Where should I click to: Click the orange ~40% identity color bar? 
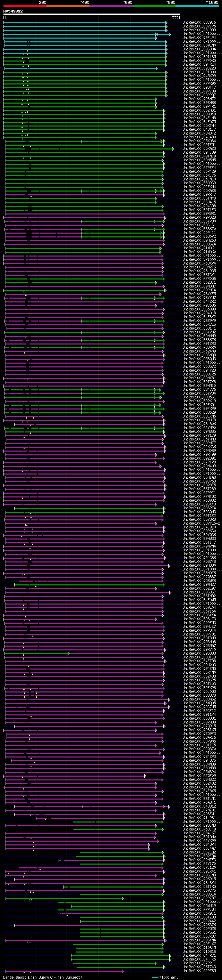(68, 6)
